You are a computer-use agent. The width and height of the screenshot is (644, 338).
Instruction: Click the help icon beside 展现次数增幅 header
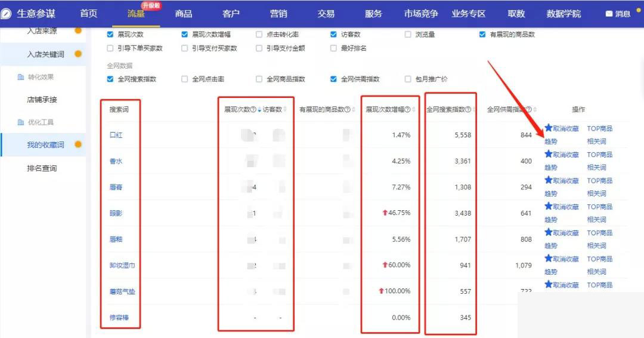(407, 110)
